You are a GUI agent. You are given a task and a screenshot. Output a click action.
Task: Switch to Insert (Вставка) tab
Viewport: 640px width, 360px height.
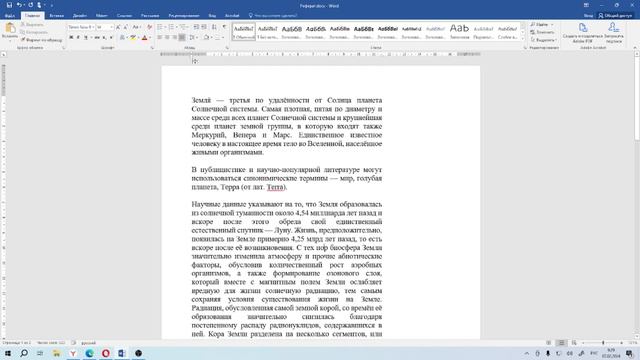(x=56, y=16)
